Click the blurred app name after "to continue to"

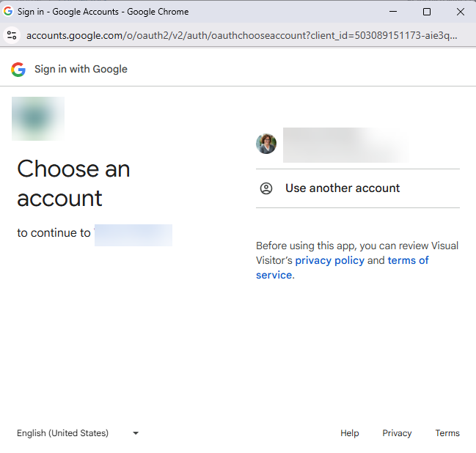133,235
